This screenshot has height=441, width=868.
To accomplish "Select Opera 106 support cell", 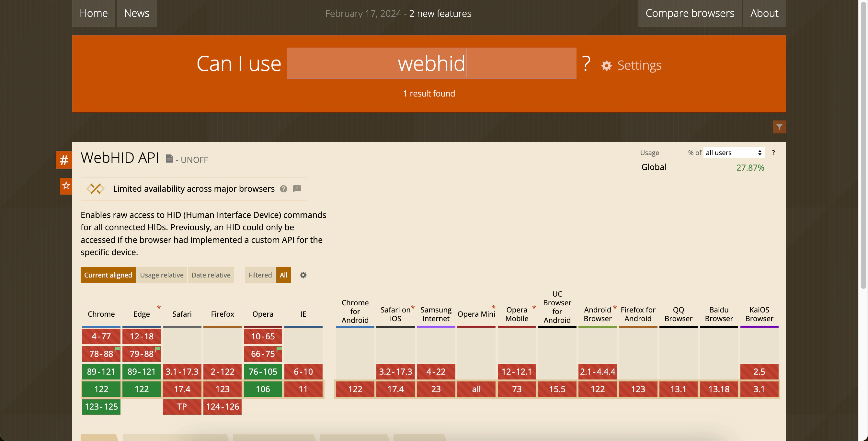I will [x=263, y=389].
